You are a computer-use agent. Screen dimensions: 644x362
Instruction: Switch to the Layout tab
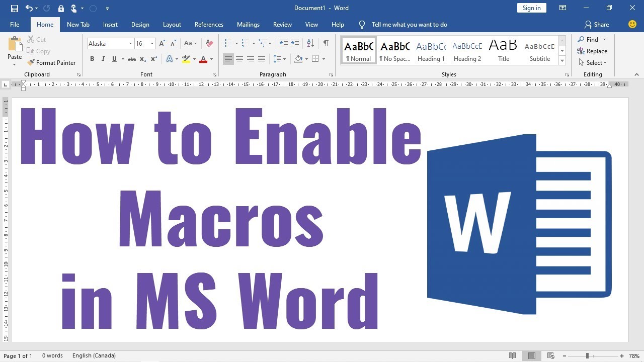[x=172, y=24]
